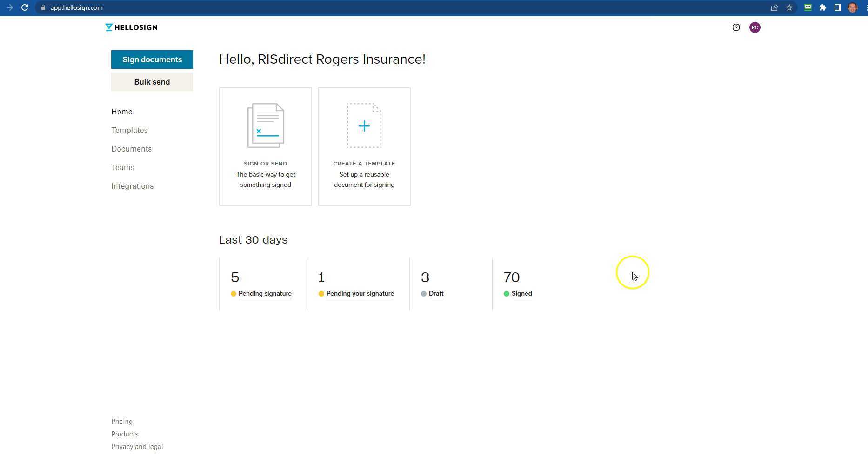Toggle the browser side panel icon
The width and height of the screenshot is (868, 462).
tap(837, 7)
